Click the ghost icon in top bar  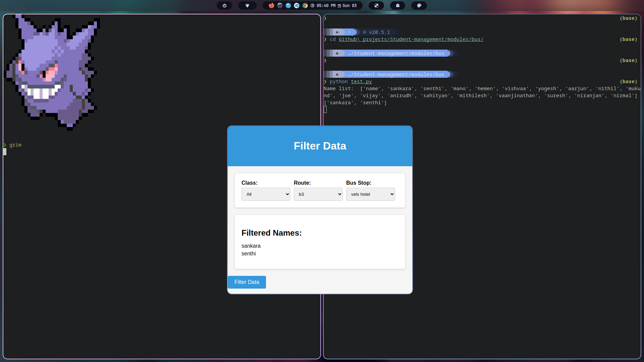pos(397,6)
